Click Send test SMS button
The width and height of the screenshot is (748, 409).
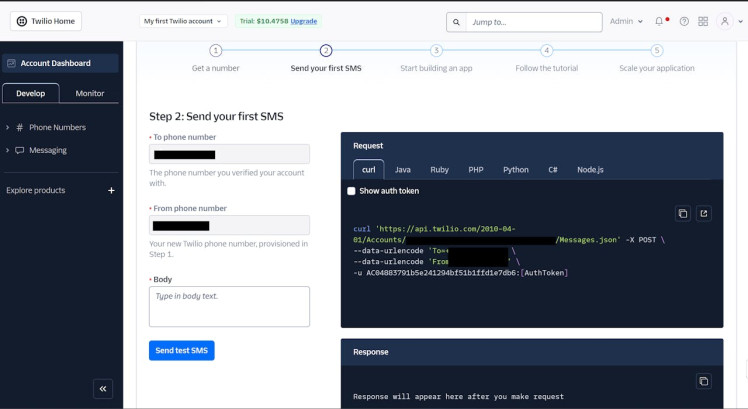181,350
